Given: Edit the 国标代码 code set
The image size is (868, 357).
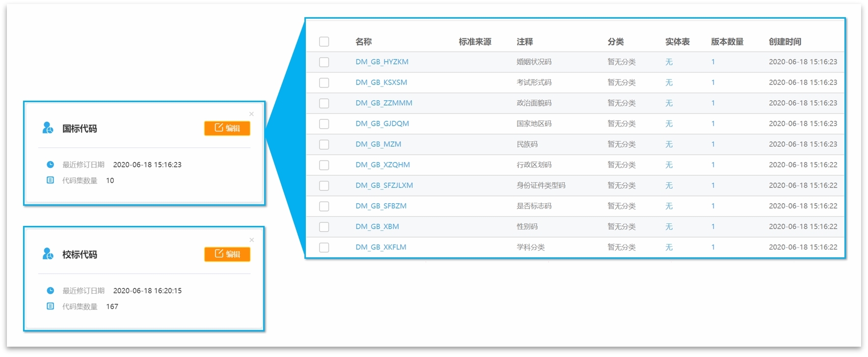Looking at the screenshot, I should pyautogui.click(x=227, y=128).
